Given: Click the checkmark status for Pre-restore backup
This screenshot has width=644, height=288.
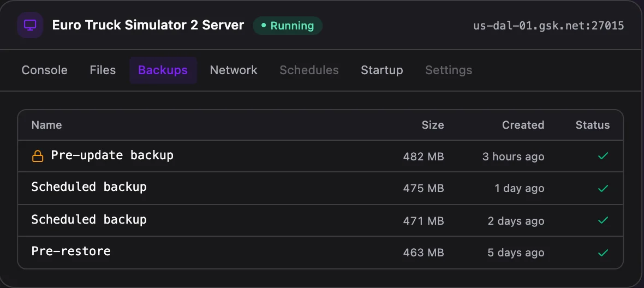Looking at the screenshot, I should pos(603,253).
